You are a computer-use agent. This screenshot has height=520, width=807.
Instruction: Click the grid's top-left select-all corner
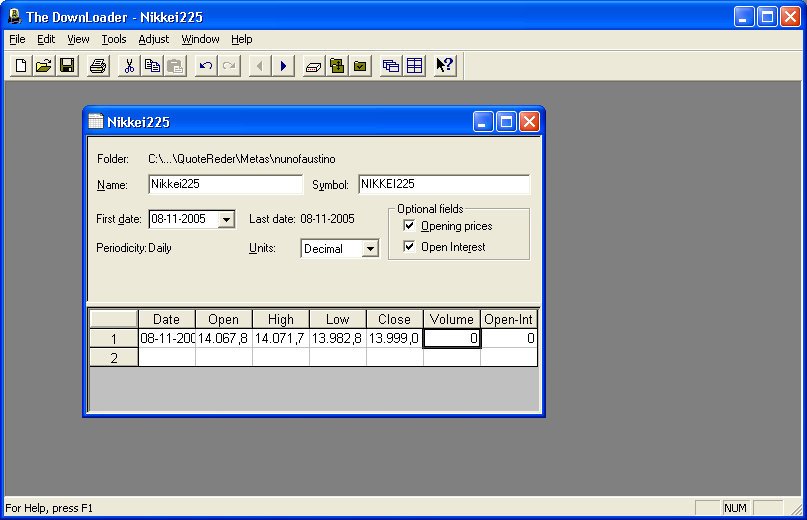pos(114,319)
